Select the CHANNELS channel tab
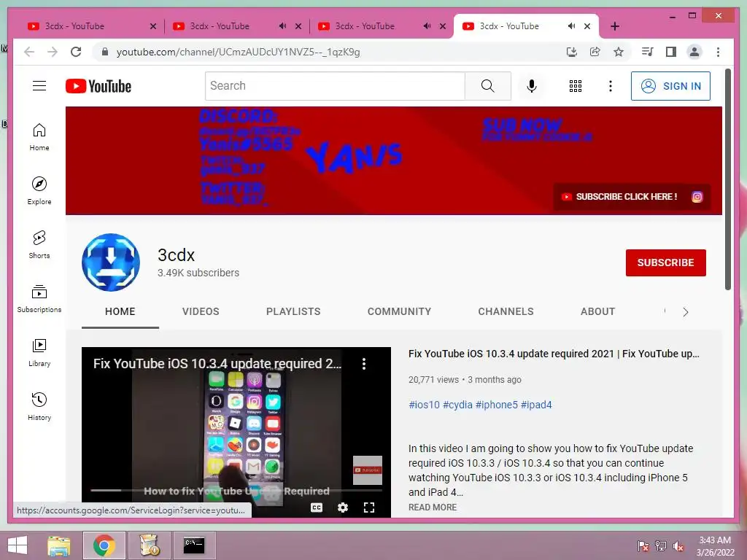 pos(506,311)
